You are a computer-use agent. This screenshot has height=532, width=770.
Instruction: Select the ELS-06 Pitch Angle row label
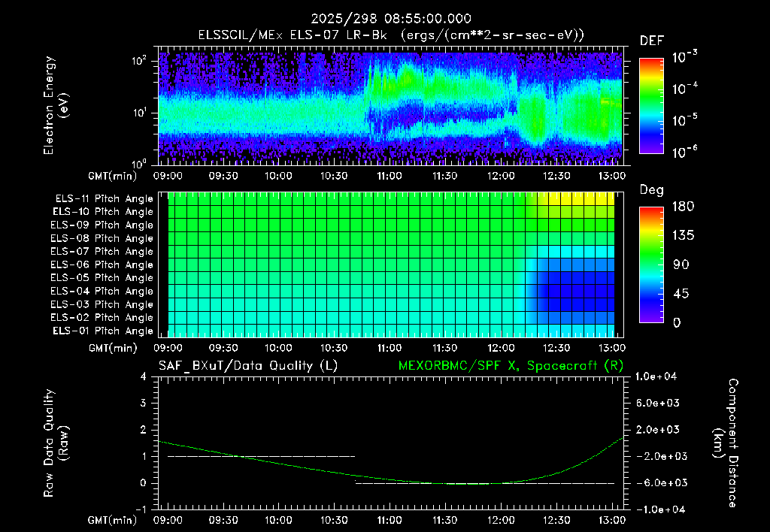click(102, 265)
